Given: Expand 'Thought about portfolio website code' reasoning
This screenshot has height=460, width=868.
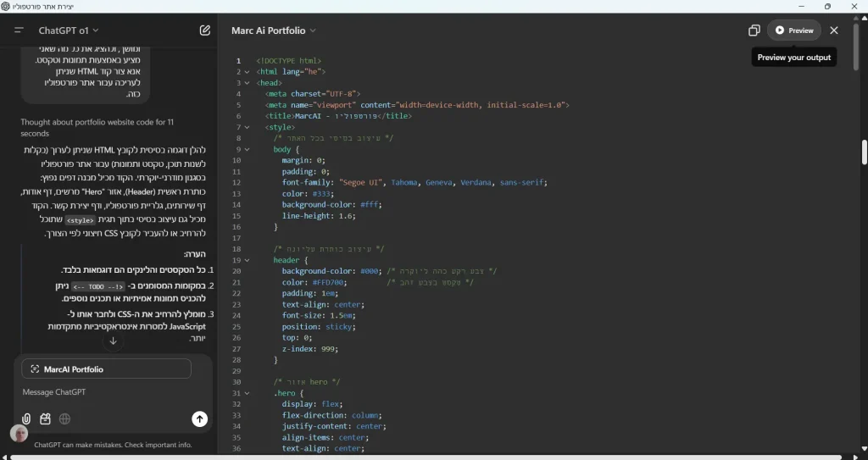Looking at the screenshot, I should [x=97, y=127].
